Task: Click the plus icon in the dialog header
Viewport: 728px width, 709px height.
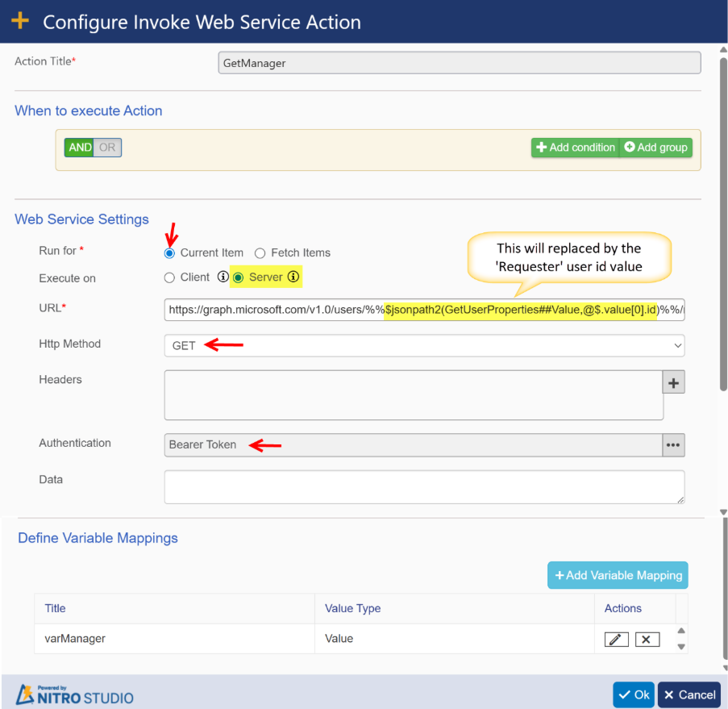Action: (x=20, y=21)
